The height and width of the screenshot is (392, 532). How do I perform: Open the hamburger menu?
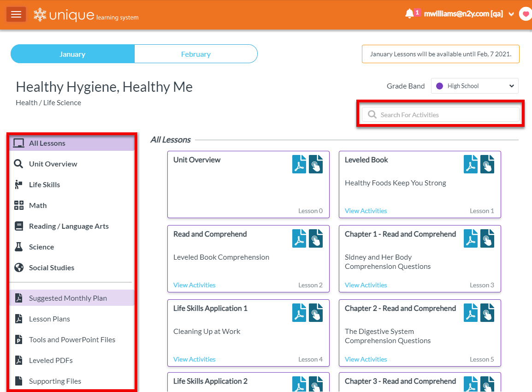click(x=16, y=14)
